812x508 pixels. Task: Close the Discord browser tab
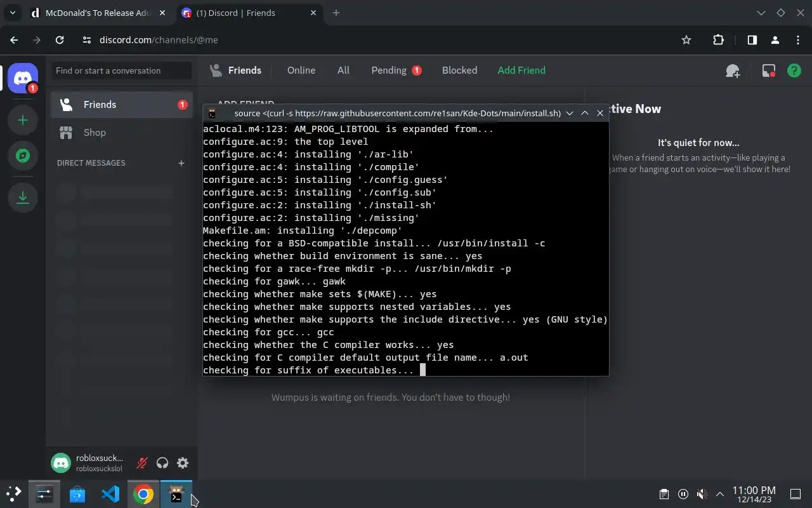pyautogui.click(x=313, y=13)
